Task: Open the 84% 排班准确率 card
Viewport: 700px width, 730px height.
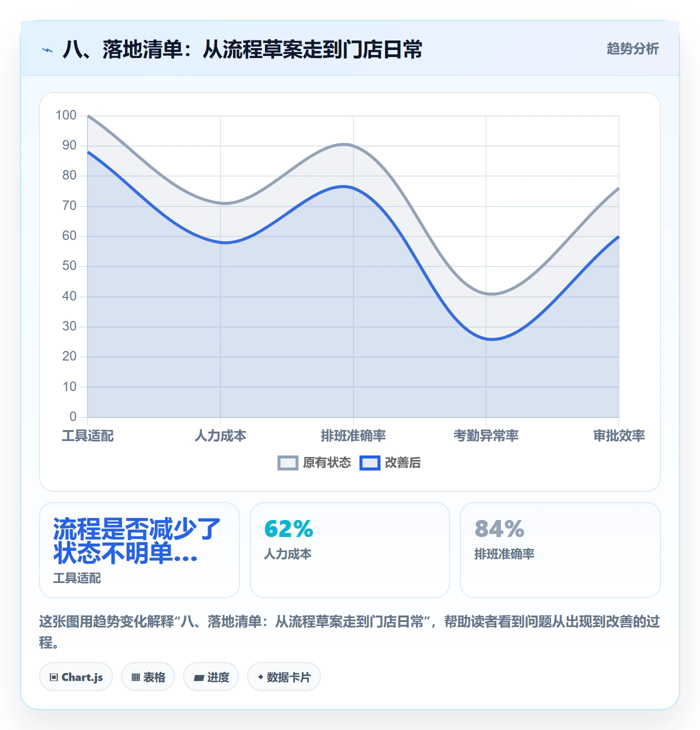Action: 560,550
